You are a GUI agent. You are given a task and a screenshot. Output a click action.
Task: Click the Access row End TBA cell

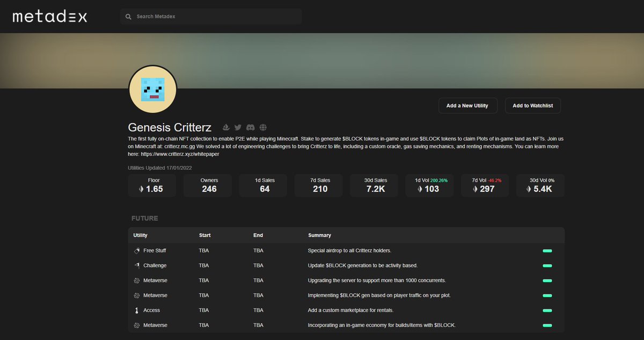(259, 310)
